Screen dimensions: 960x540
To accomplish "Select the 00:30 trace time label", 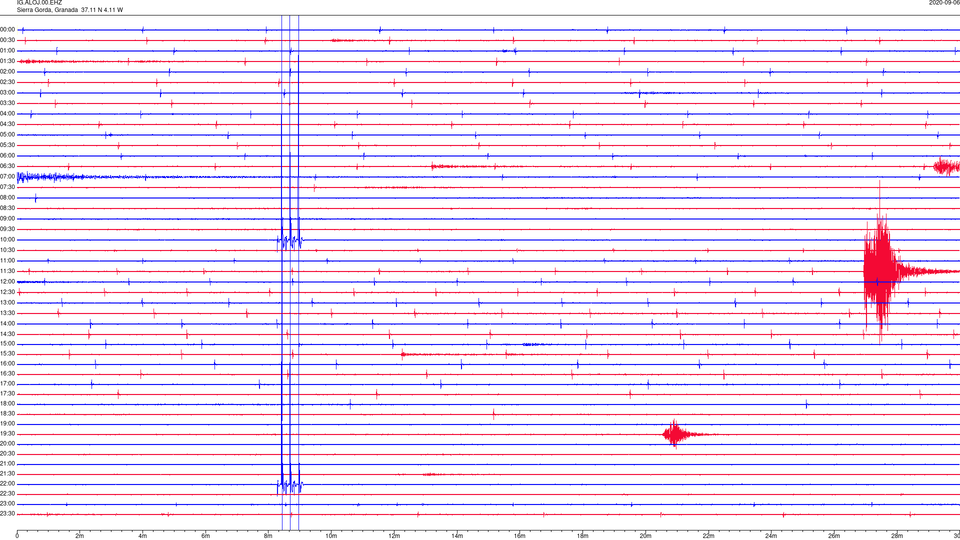I will (7, 40).
